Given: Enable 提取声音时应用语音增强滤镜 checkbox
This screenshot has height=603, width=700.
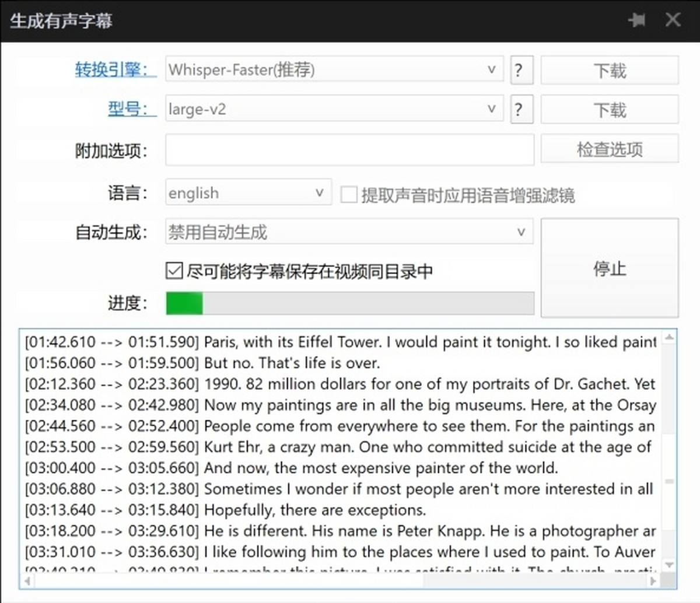Looking at the screenshot, I should (349, 194).
